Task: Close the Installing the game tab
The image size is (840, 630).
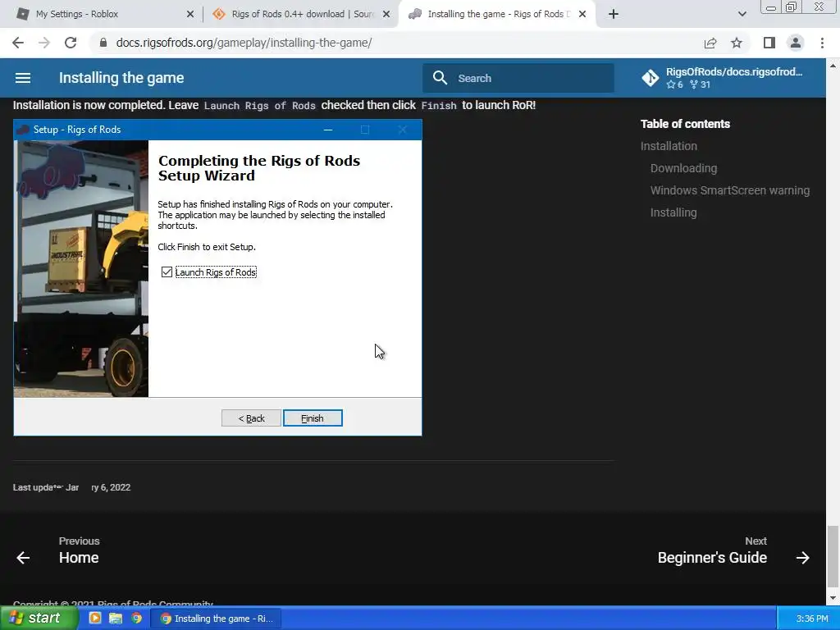Action: [x=582, y=15]
